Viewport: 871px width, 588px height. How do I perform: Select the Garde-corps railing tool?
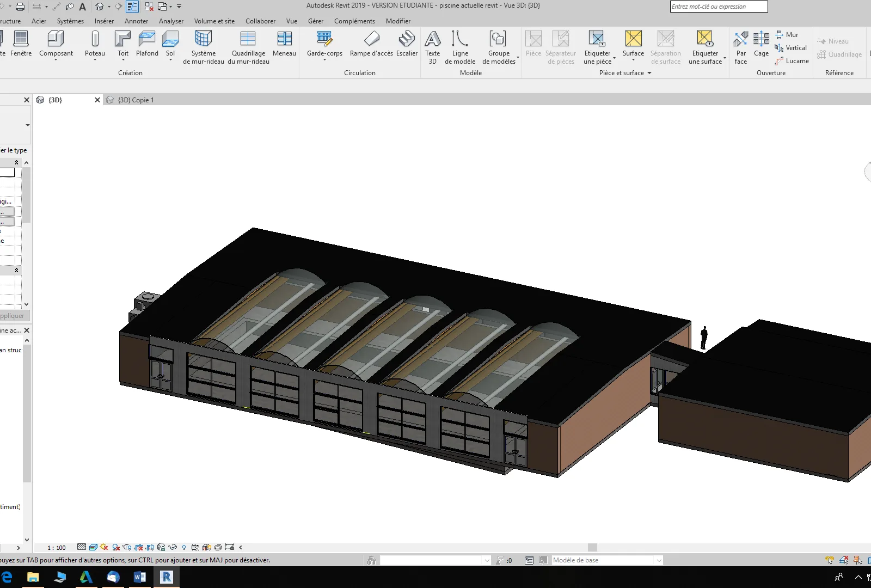(x=324, y=45)
